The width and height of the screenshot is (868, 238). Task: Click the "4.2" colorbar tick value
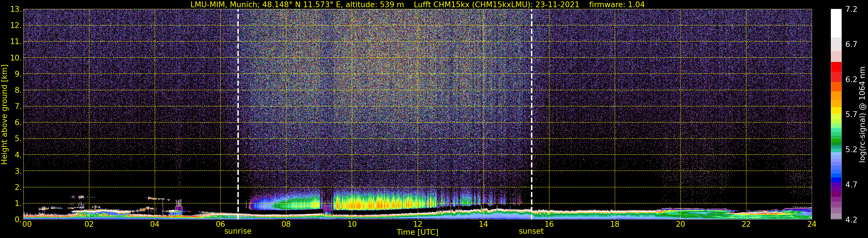click(851, 220)
